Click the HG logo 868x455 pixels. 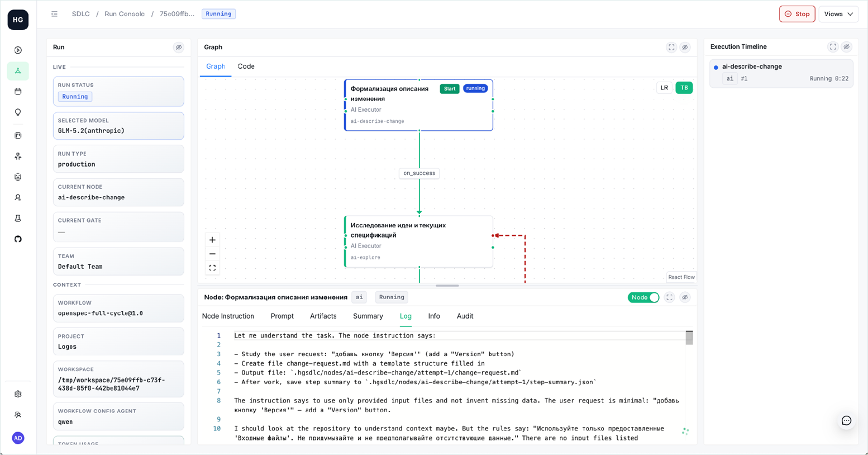(x=18, y=20)
